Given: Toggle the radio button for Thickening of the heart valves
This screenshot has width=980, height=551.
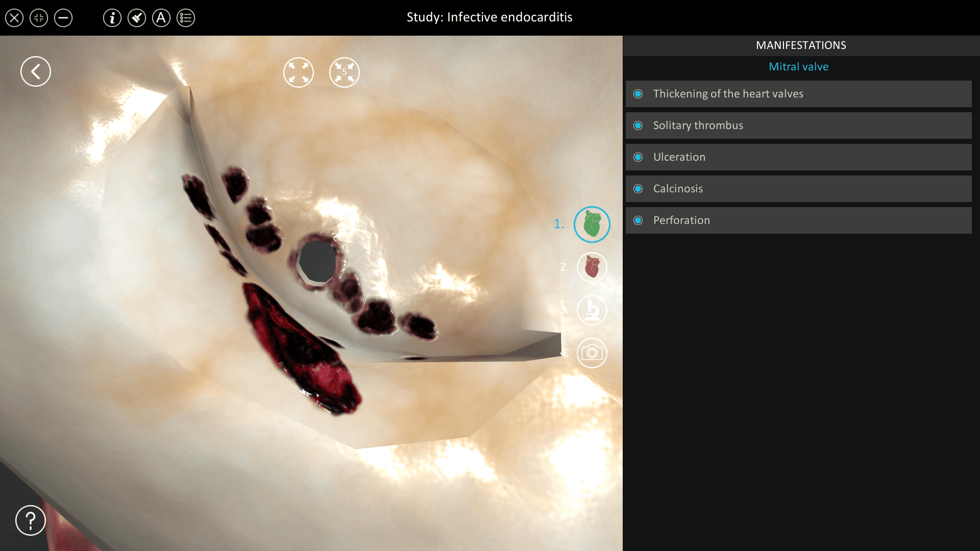Looking at the screenshot, I should click(x=638, y=94).
